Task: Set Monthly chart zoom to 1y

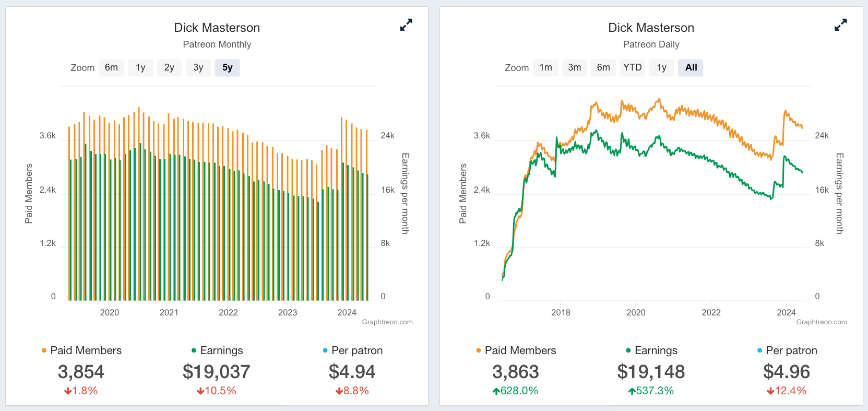Action: coord(140,67)
